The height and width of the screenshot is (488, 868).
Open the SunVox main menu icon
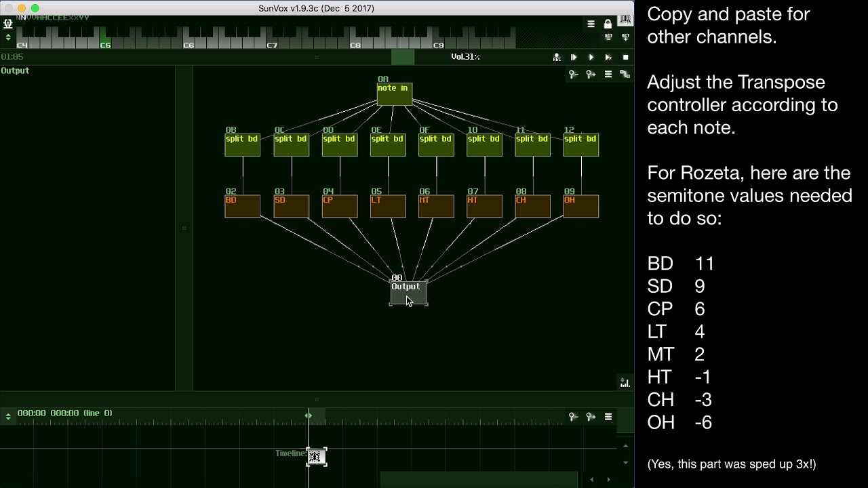[8, 24]
